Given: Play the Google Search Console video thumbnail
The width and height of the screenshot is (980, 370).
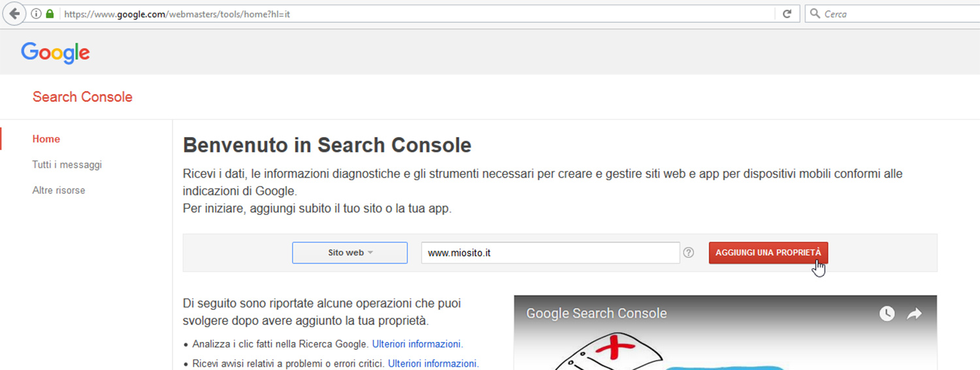Looking at the screenshot, I should [x=725, y=333].
